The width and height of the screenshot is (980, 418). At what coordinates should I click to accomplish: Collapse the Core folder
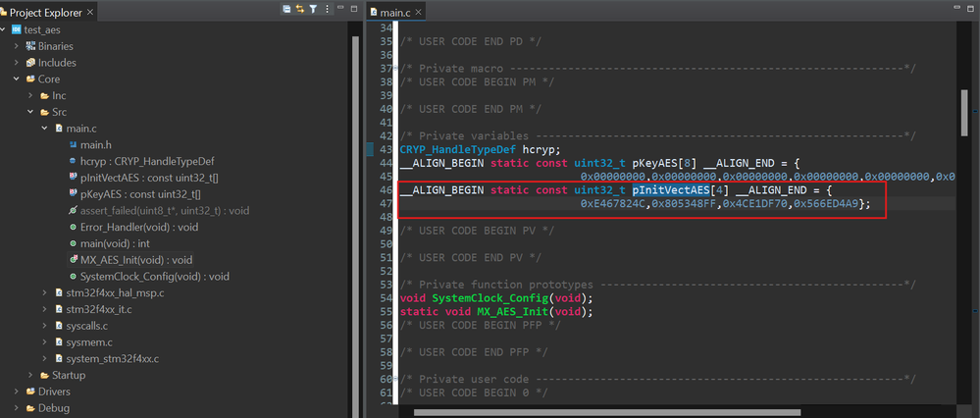click(17, 79)
